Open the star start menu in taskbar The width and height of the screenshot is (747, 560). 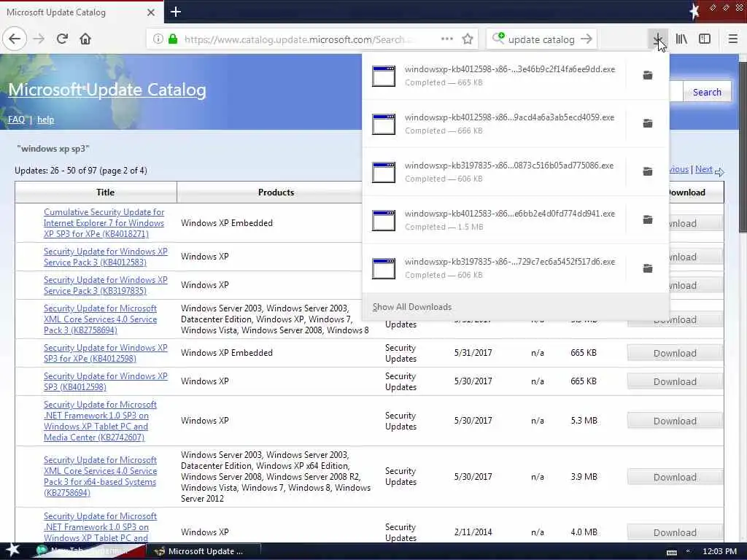[x=13, y=550]
